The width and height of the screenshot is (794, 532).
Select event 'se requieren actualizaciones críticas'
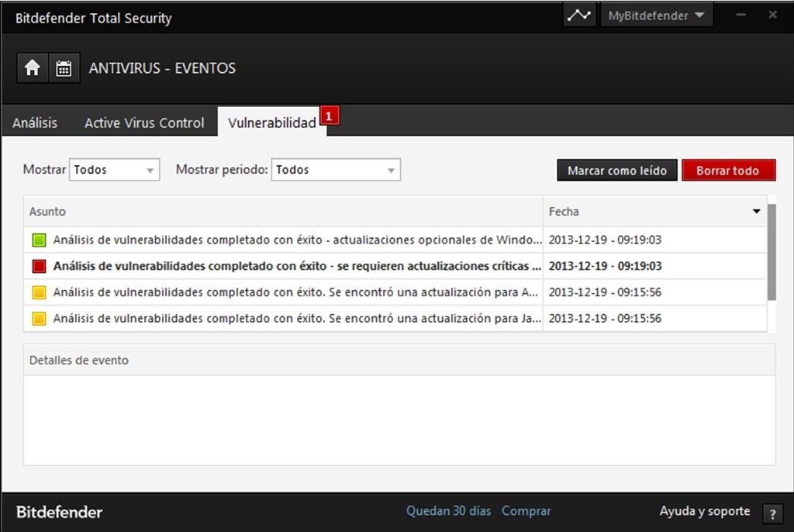[297, 266]
